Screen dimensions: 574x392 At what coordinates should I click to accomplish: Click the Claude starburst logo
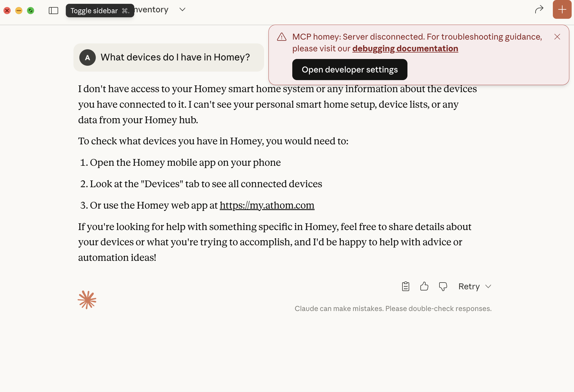click(87, 300)
